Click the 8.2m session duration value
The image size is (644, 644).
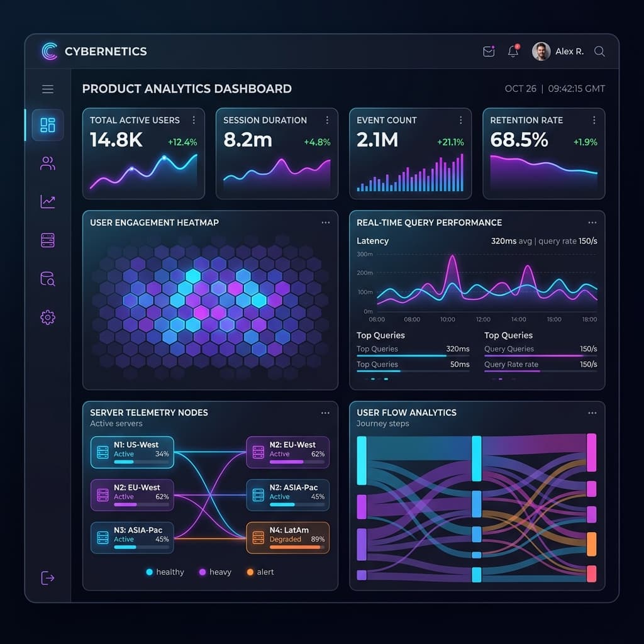tap(248, 140)
